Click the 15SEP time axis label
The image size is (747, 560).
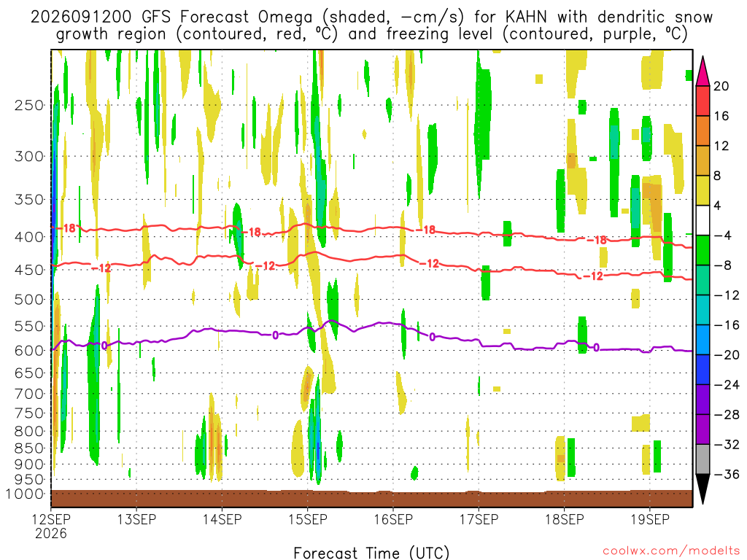click(307, 519)
